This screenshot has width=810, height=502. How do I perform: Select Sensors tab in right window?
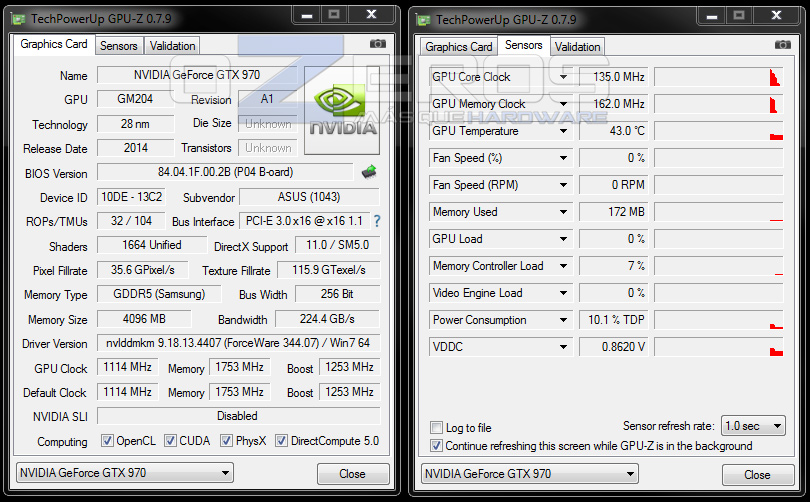[523, 45]
